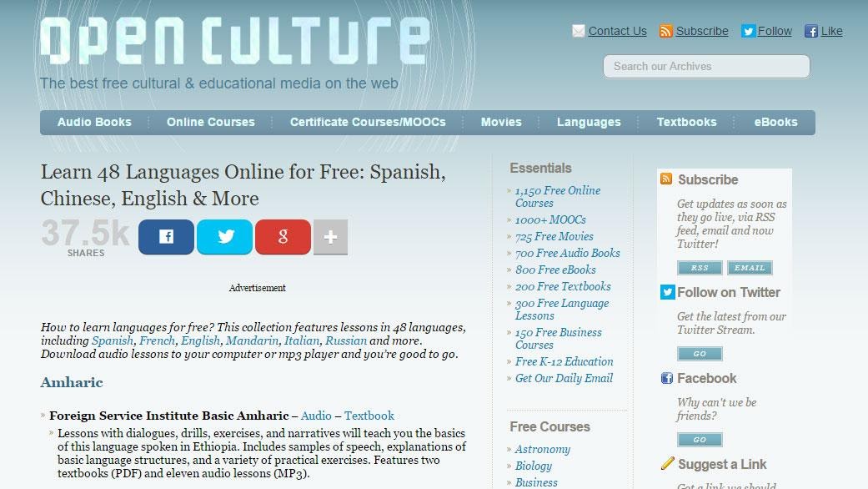Viewport: 868px width, 489px height.
Task: Click the Facebook icon next to the Facebook heading
Action: 667,378
